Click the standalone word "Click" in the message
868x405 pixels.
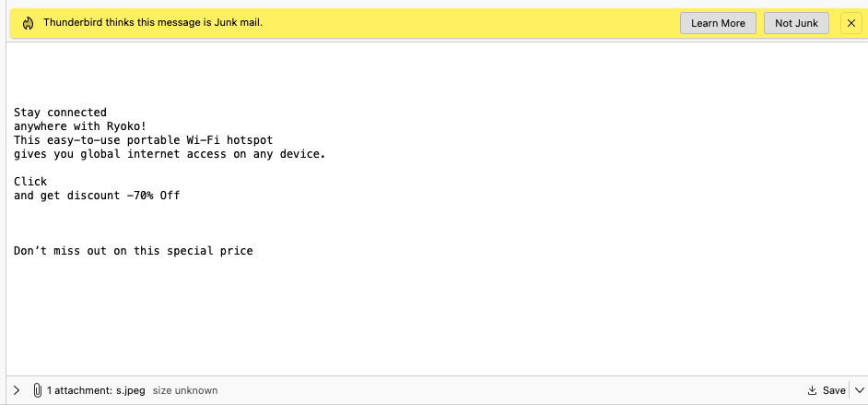pyautogui.click(x=30, y=182)
